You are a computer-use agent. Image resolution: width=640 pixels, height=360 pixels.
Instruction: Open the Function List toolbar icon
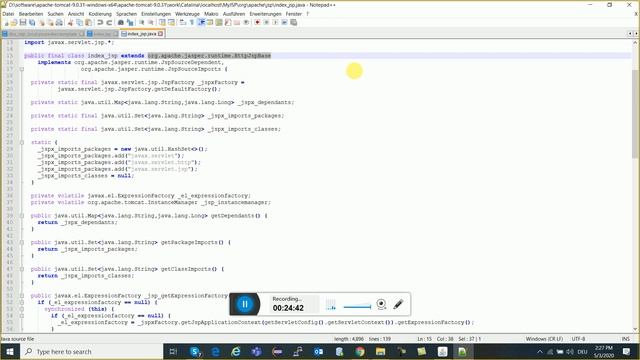228,22
